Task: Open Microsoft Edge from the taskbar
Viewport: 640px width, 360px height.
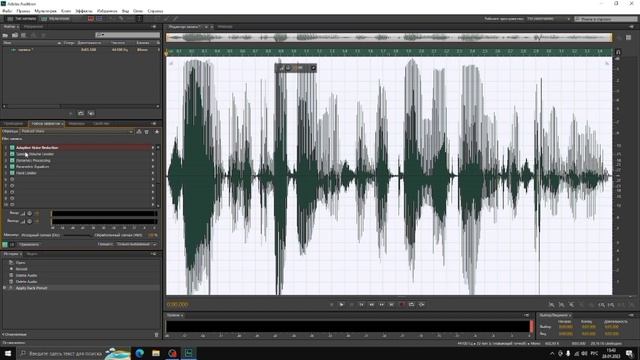Action: click(x=140, y=353)
